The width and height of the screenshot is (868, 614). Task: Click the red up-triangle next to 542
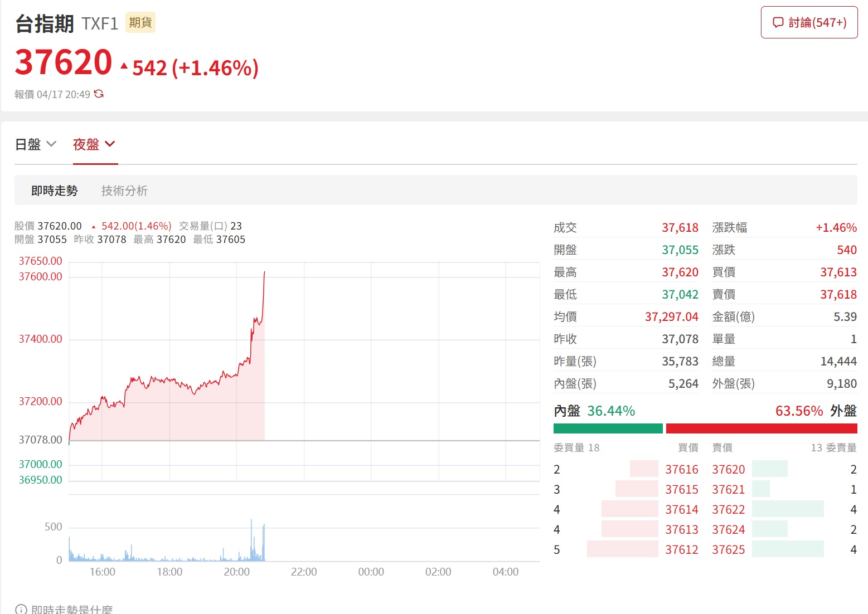click(x=124, y=67)
